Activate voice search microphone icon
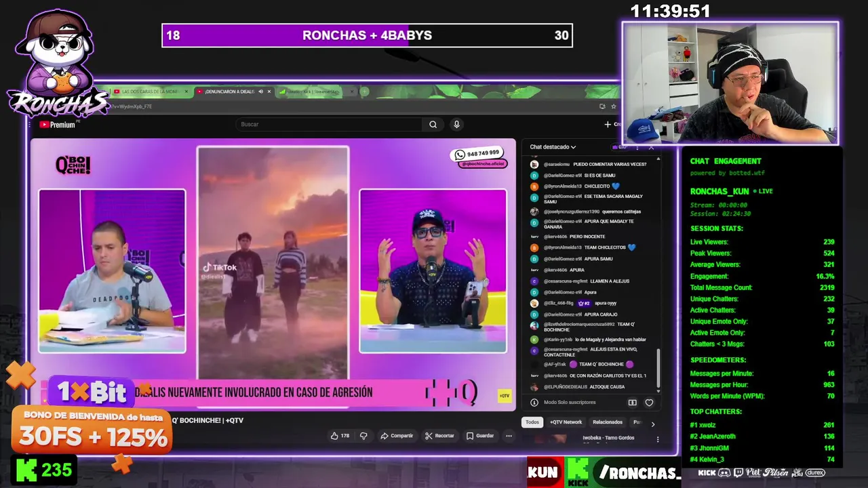Viewport: 868px width, 488px height. (x=456, y=124)
